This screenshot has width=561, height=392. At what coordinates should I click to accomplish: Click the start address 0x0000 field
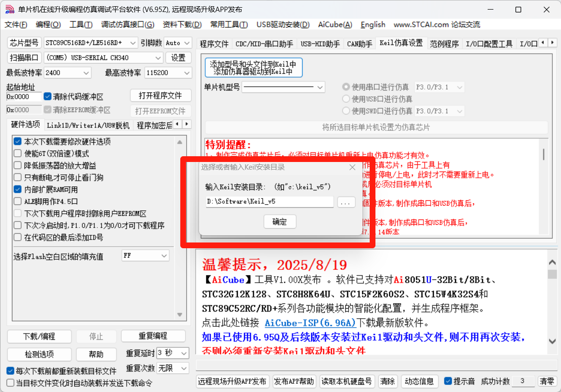click(x=23, y=97)
